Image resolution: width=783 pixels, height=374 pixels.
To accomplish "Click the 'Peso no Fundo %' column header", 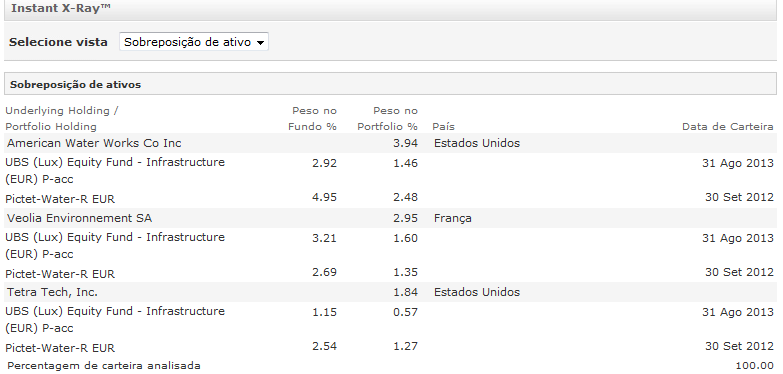I will coord(313,118).
